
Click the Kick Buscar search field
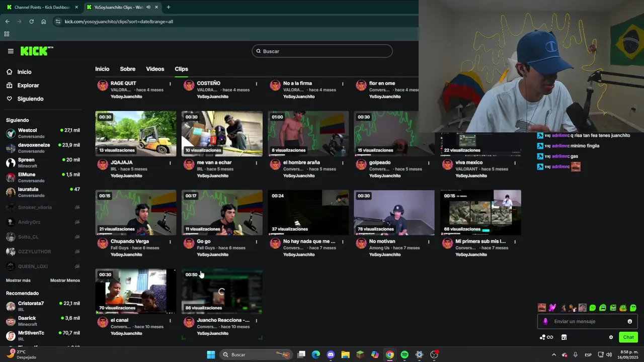(x=322, y=51)
